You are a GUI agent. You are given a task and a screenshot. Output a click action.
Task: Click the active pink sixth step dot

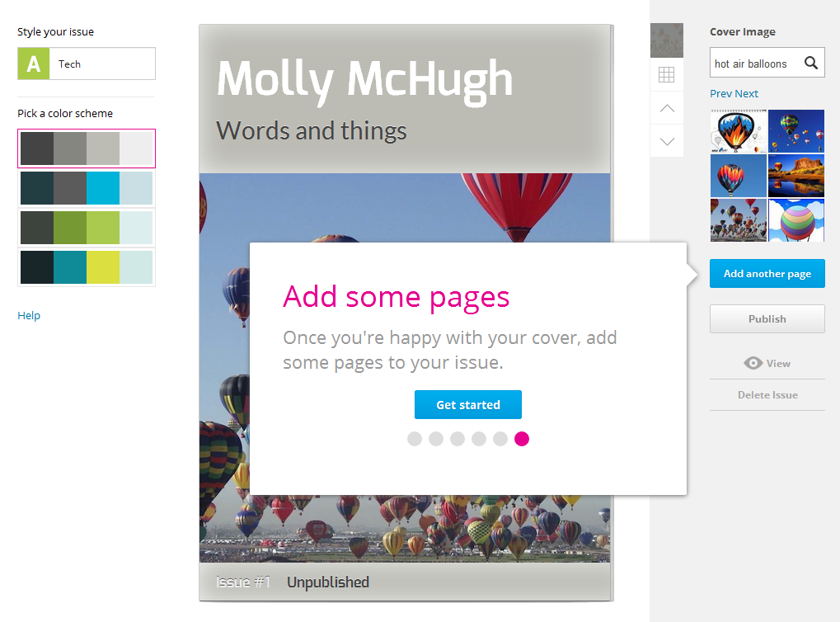tap(522, 439)
